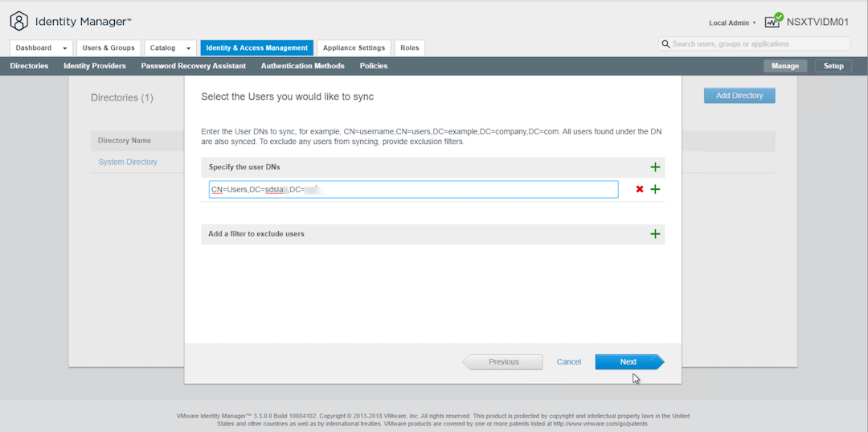Go to Directories submenu
This screenshot has height=432, width=868.
coord(30,66)
